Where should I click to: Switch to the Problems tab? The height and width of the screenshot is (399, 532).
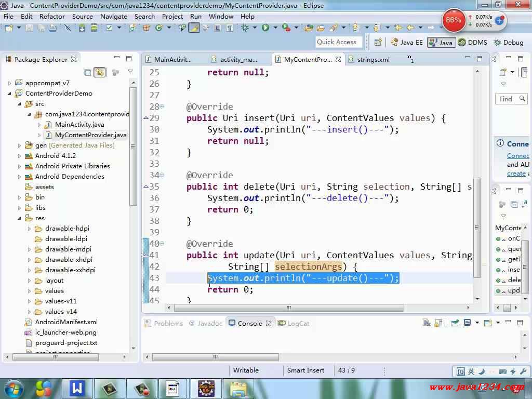(x=164, y=323)
